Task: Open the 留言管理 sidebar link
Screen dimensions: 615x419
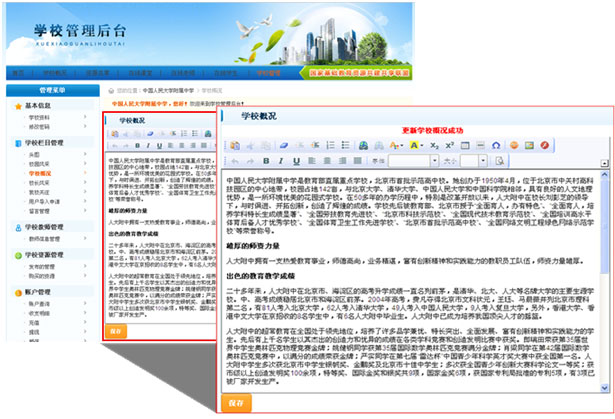Action: pyautogui.click(x=39, y=211)
